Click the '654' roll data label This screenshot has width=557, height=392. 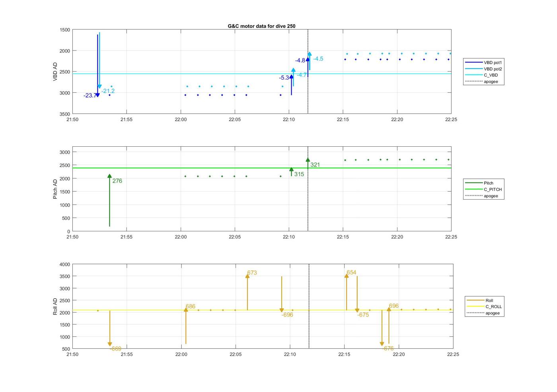351,273
